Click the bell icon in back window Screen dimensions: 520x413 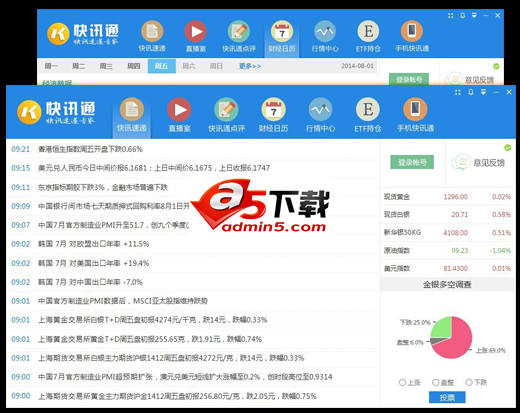(x=463, y=15)
